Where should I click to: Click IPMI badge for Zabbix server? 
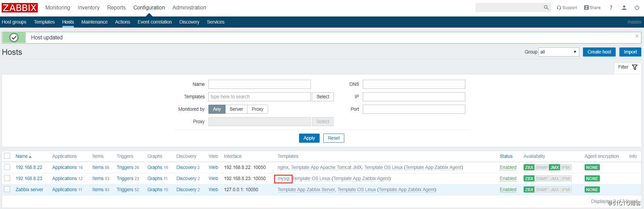click(x=566, y=189)
